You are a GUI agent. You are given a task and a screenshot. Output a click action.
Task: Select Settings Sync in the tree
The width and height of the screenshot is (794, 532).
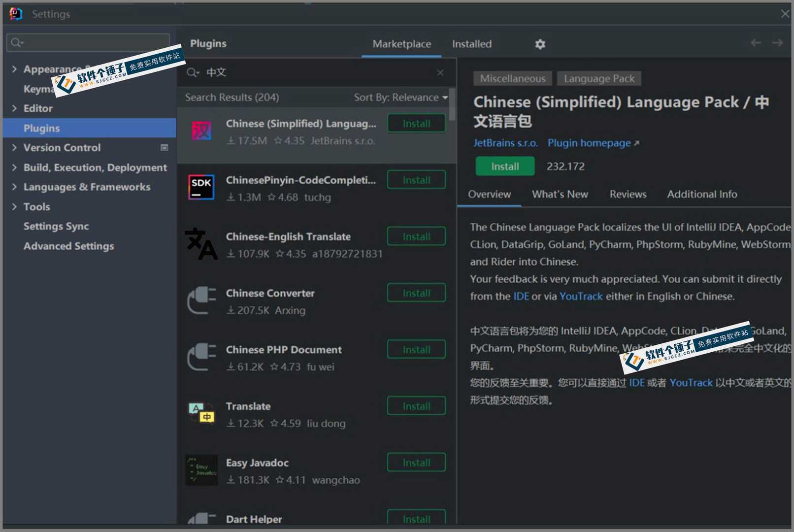click(56, 227)
